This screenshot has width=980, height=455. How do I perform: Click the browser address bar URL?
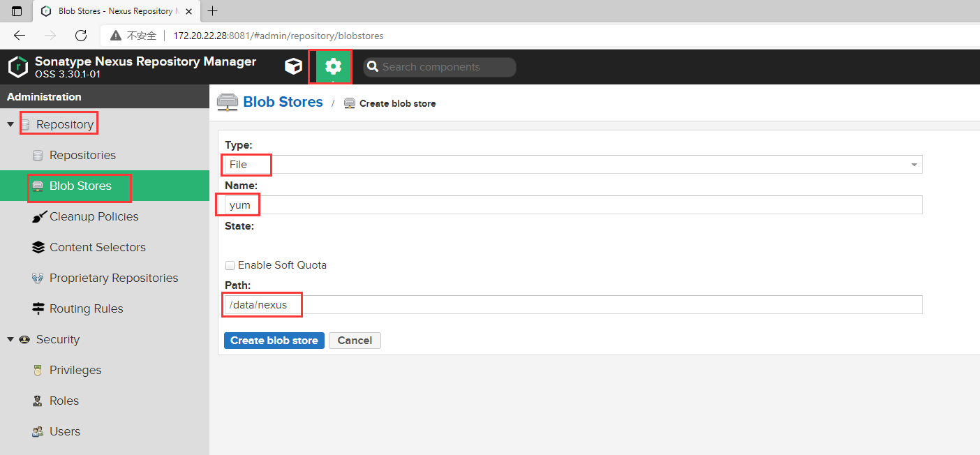(278, 36)
